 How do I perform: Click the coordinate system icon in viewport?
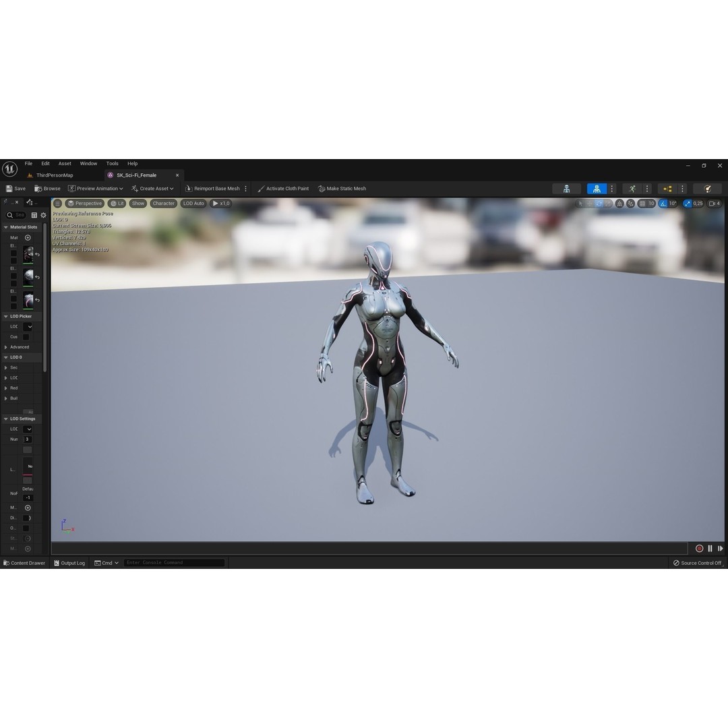click(x=619, y=204)
